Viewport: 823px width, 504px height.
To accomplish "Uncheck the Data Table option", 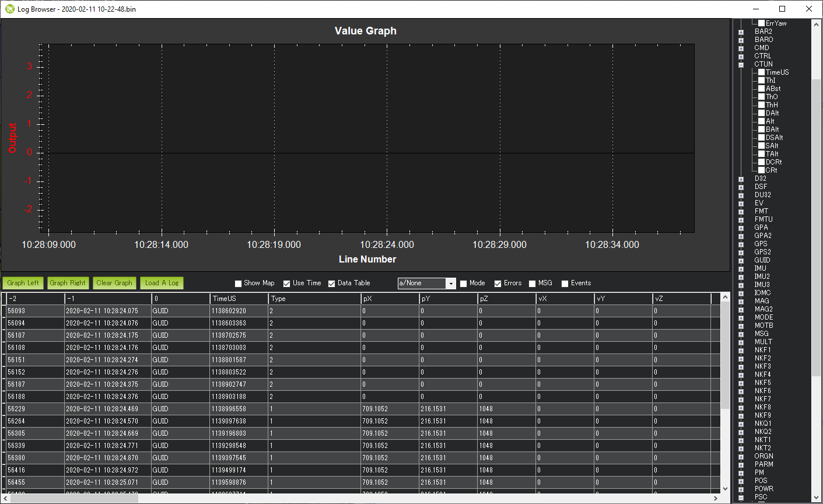I will (331, 283).
